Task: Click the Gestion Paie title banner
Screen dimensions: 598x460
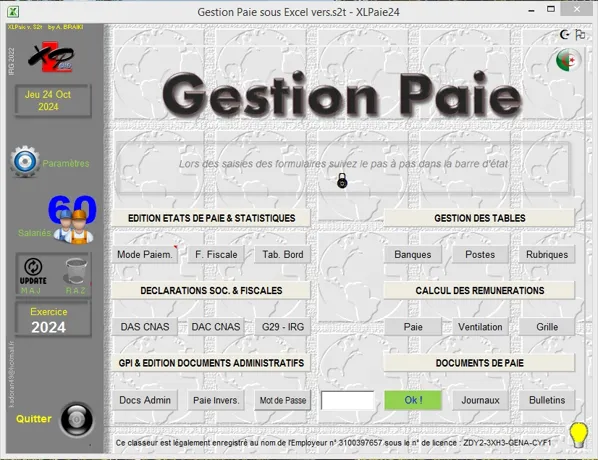Action: coord(342,94)
